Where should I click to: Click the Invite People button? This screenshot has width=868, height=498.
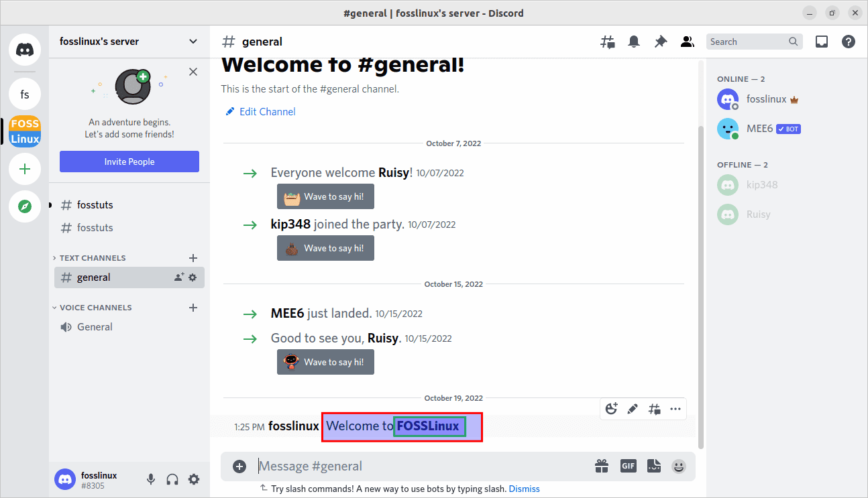(129, 162)
